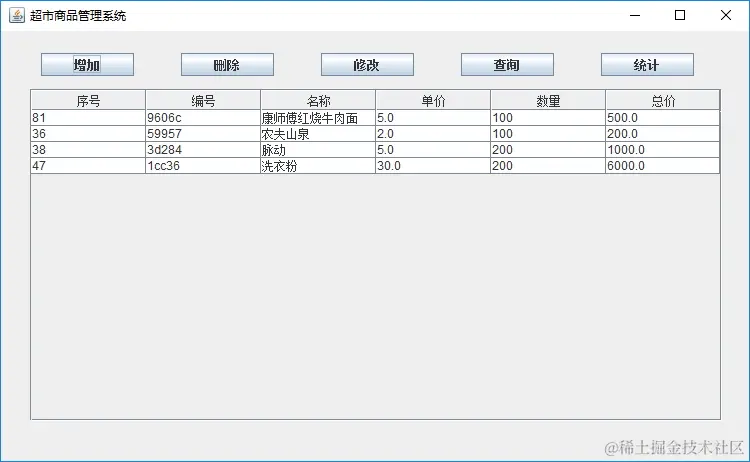Click the 编号 cell 1cc36
Viewport: 750px width, 462px height.
pos(203,166)
